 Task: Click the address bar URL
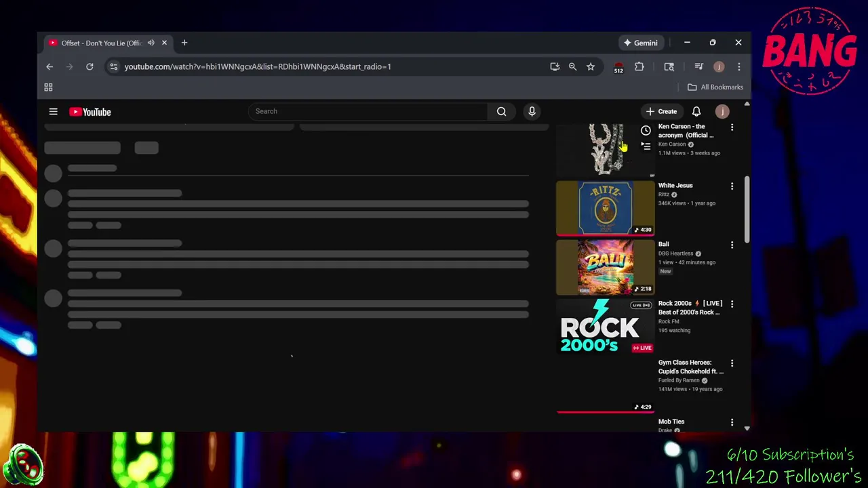click(258, 66)
